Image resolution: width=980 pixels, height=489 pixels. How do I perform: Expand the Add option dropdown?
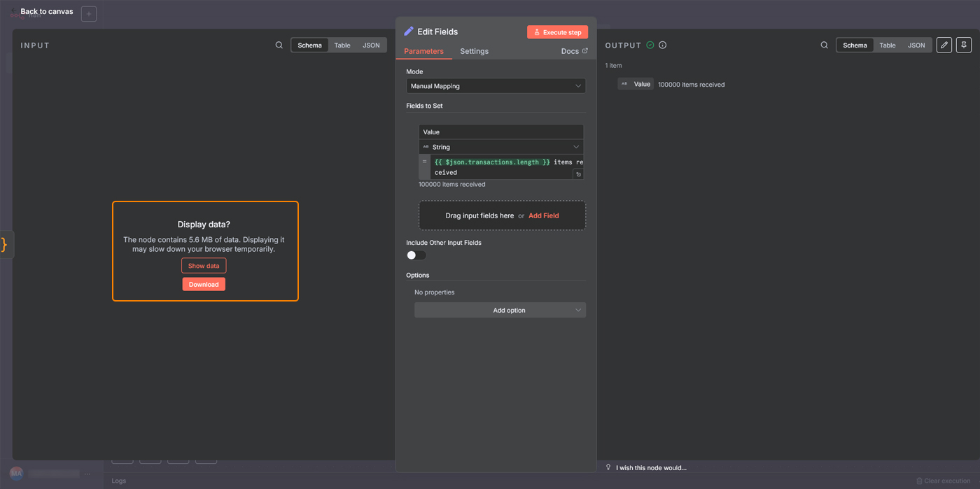(x=500, y=310)
